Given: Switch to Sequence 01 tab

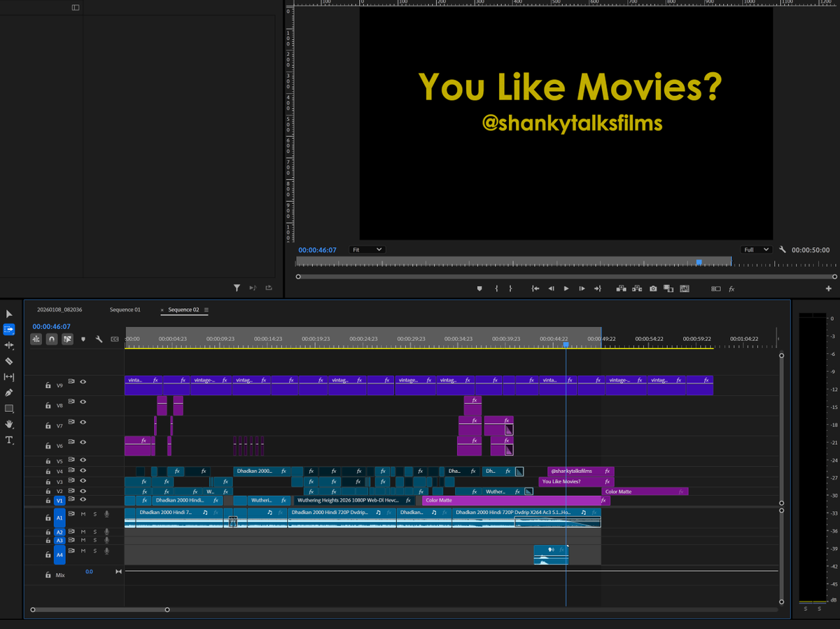Looking at the screenshot, I should click(125, 310).
